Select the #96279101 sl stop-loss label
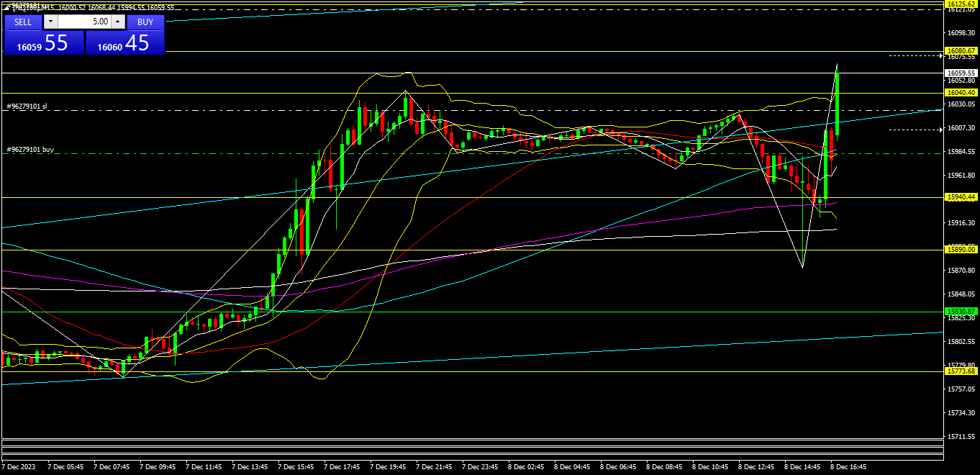This screenshot has width=980, height=475. pos(27,107)
